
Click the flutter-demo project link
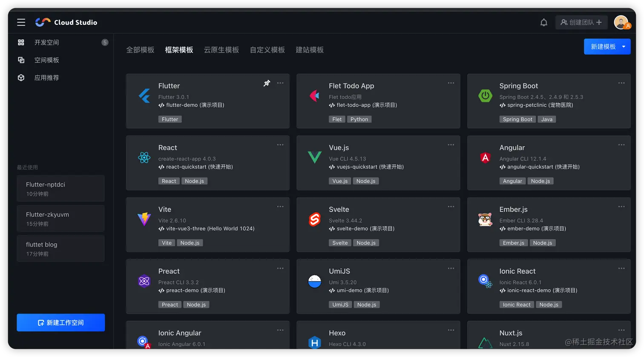(191, 105)
